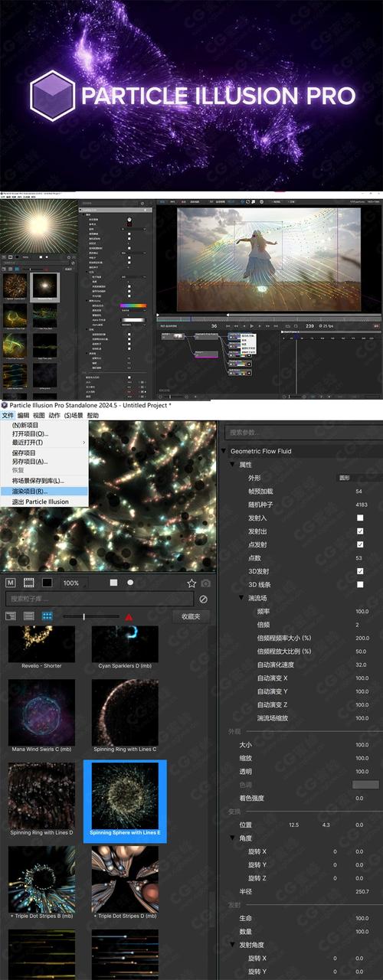Choose 保存项目 menu entry

tap(44, 452)
